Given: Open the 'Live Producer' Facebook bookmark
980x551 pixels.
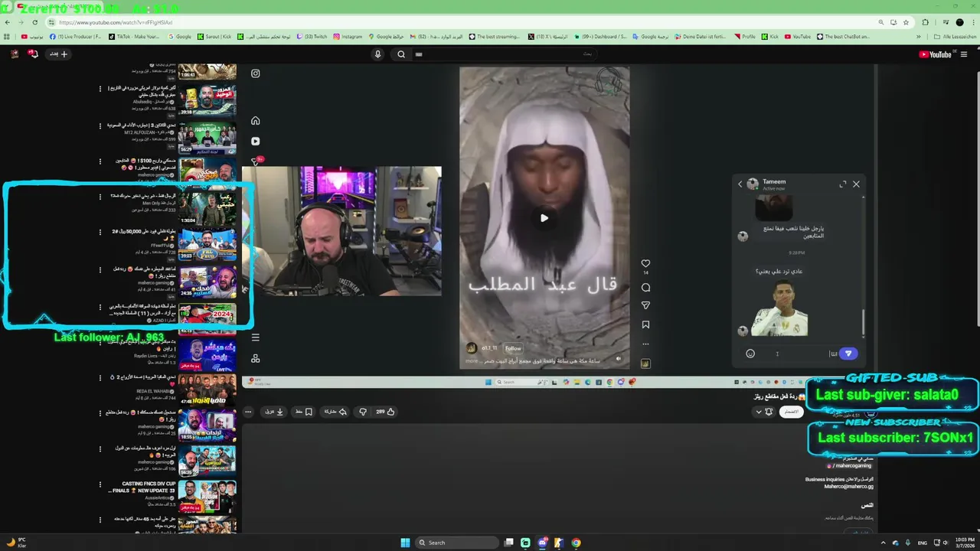Looking at the screenshot, I should click(75, 36).
